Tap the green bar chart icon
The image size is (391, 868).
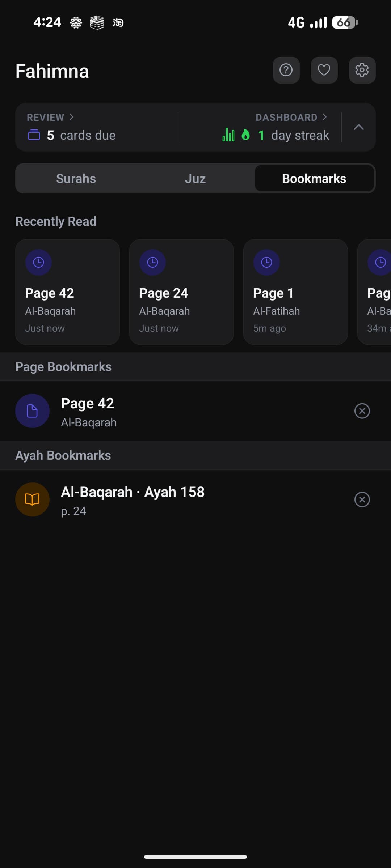click(228, 135)
